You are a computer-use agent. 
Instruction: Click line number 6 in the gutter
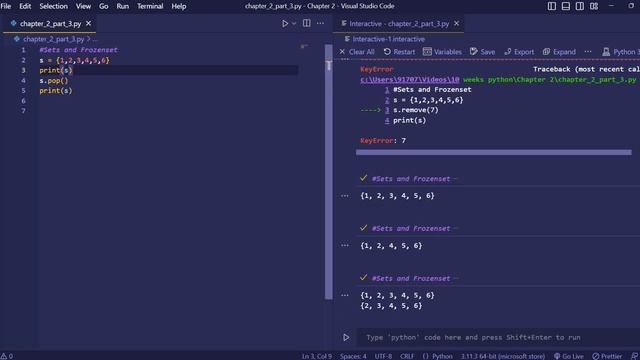click(x=23, y=101)
